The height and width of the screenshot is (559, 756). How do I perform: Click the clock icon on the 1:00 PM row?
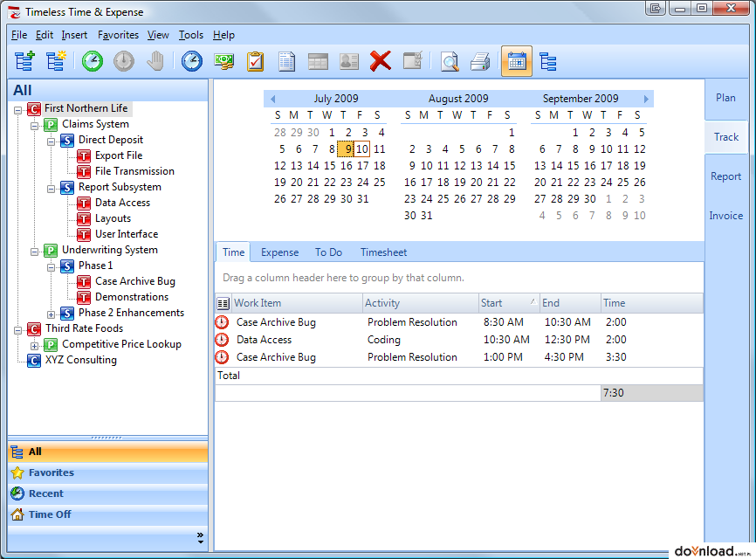click(222, 357)
